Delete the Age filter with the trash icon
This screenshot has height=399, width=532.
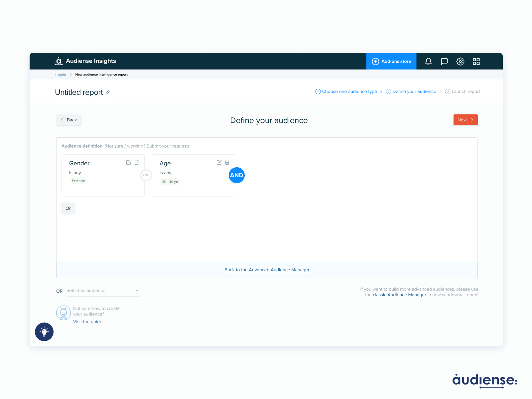(x=227, y=162)
